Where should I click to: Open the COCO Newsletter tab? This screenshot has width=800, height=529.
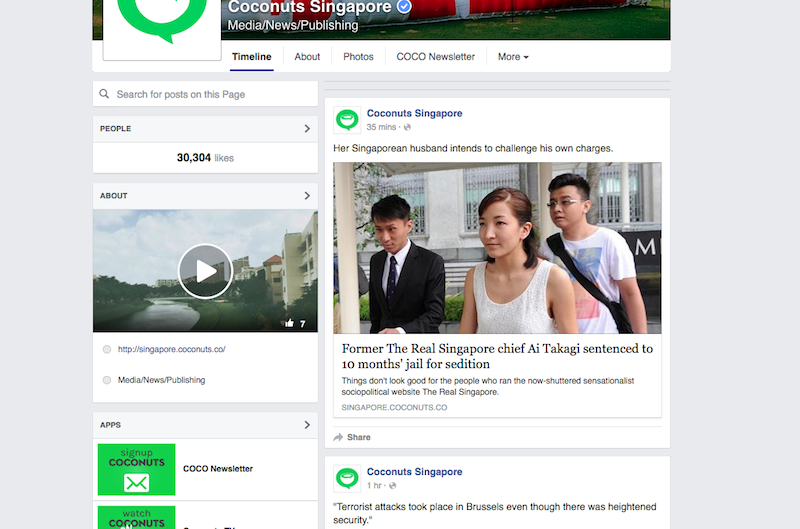coord(435,57)
